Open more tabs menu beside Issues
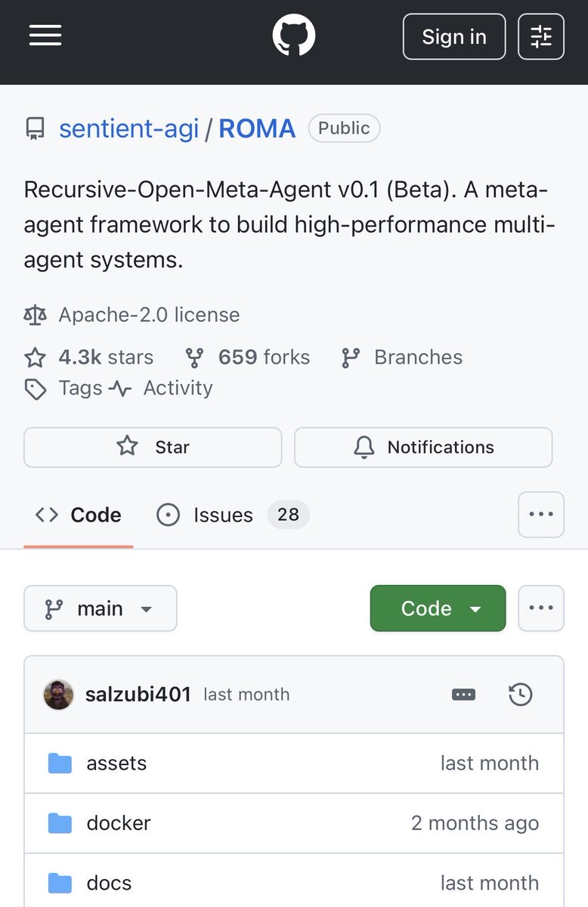The image size is (588, 907). pyautogui.click(x=541, y=515)
